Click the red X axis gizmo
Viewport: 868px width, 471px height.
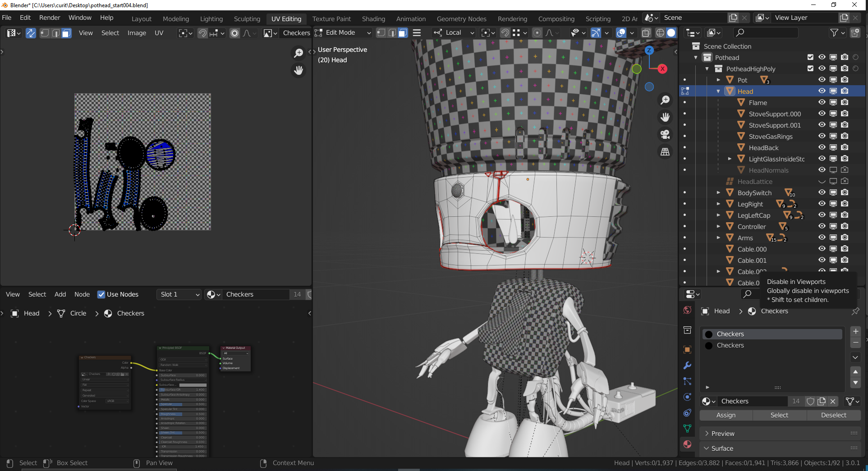[x=662, y=69]
